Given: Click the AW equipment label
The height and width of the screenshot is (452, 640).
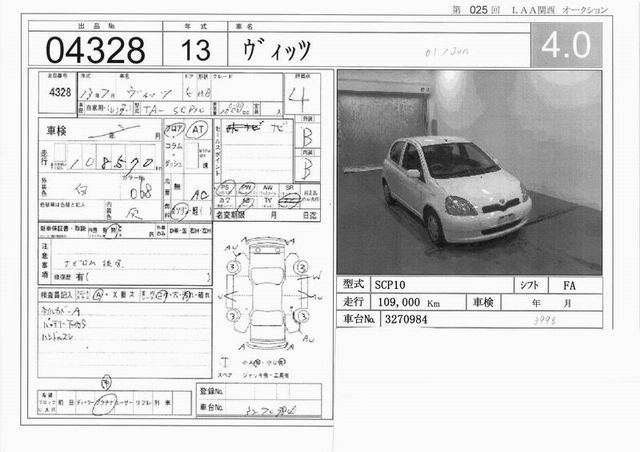Looking at the screenshot, I should (268, 188).
